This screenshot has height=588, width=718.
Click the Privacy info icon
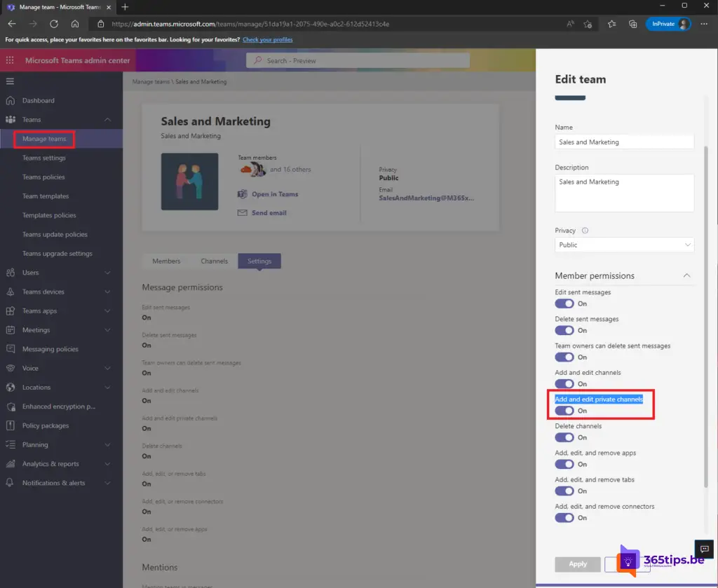[x=585, y=231]
